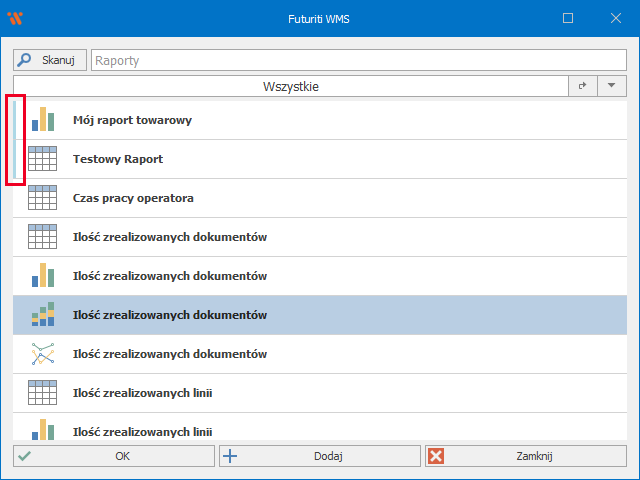Click the vertical scrollbar thumb on the left
The height and width of the screenshot is (480, 640).
pyautogui.click(x=15, y=140)
